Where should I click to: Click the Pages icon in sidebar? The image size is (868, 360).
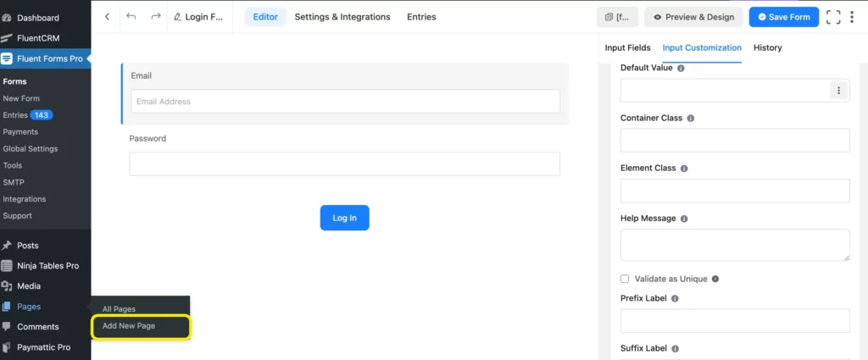coord(7,307)
